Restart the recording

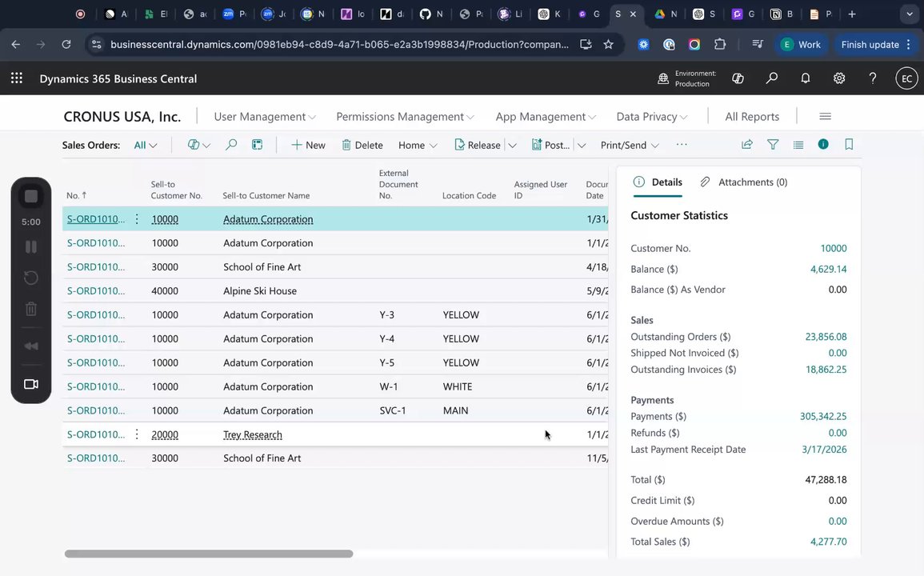(30, 278)
